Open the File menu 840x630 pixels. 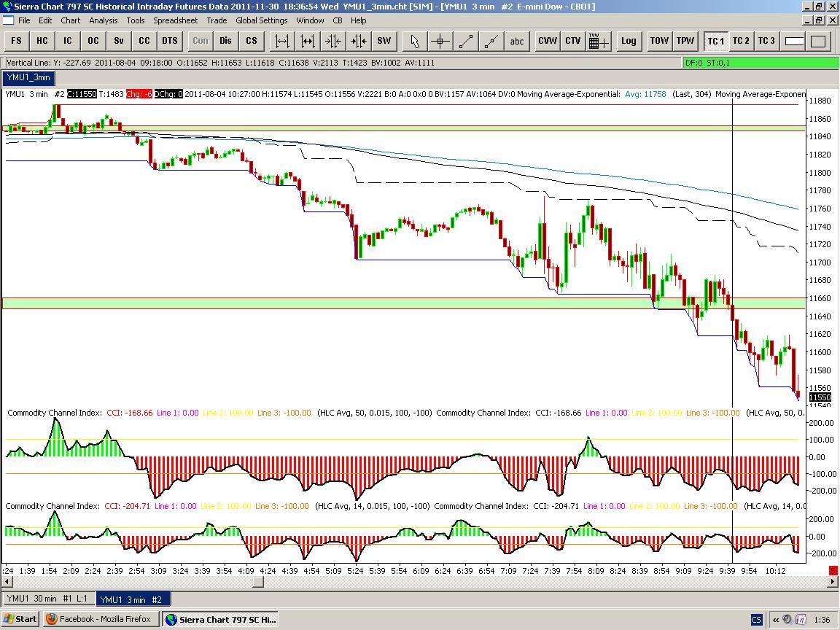(24, 20)
